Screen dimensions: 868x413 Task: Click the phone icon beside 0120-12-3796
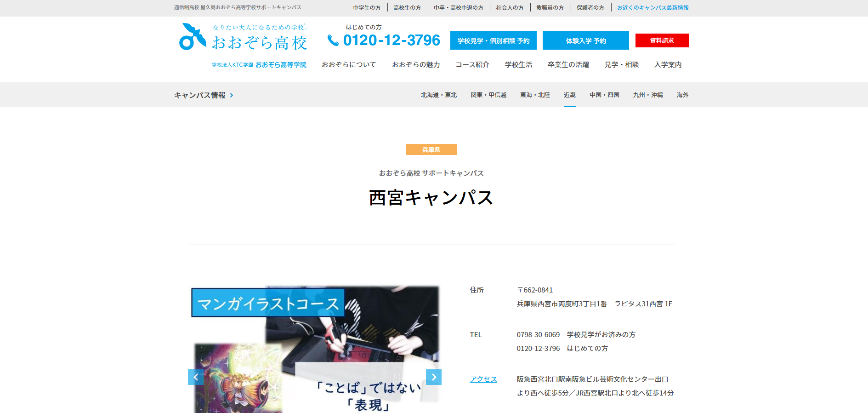pos(333,40)
